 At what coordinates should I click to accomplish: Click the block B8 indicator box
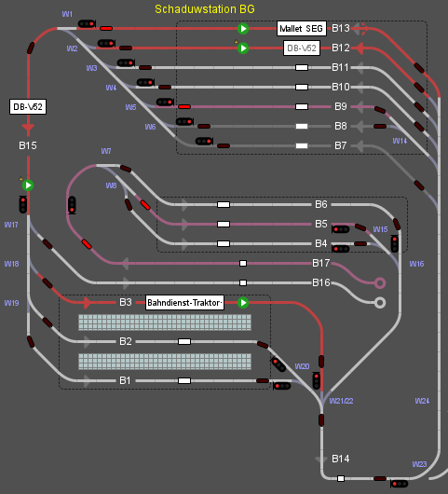pos(302,127)
